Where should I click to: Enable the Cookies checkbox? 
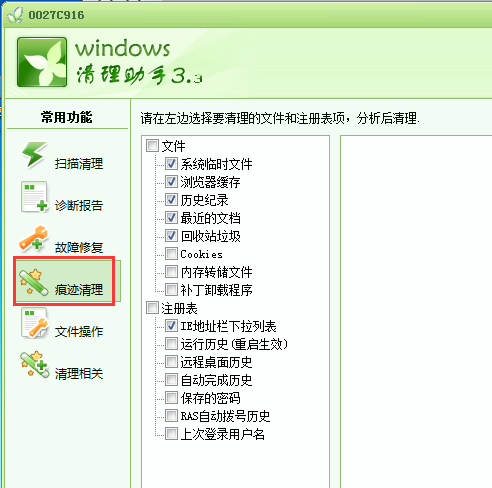tap(171, 253)
